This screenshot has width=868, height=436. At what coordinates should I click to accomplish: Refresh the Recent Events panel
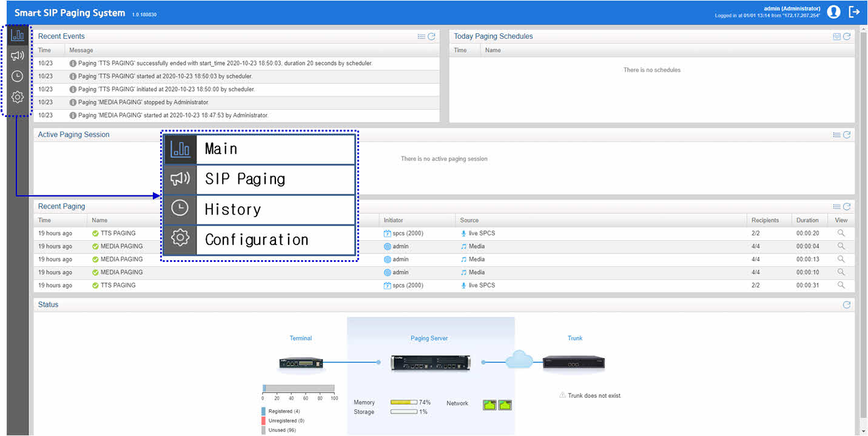pos(431,36)
